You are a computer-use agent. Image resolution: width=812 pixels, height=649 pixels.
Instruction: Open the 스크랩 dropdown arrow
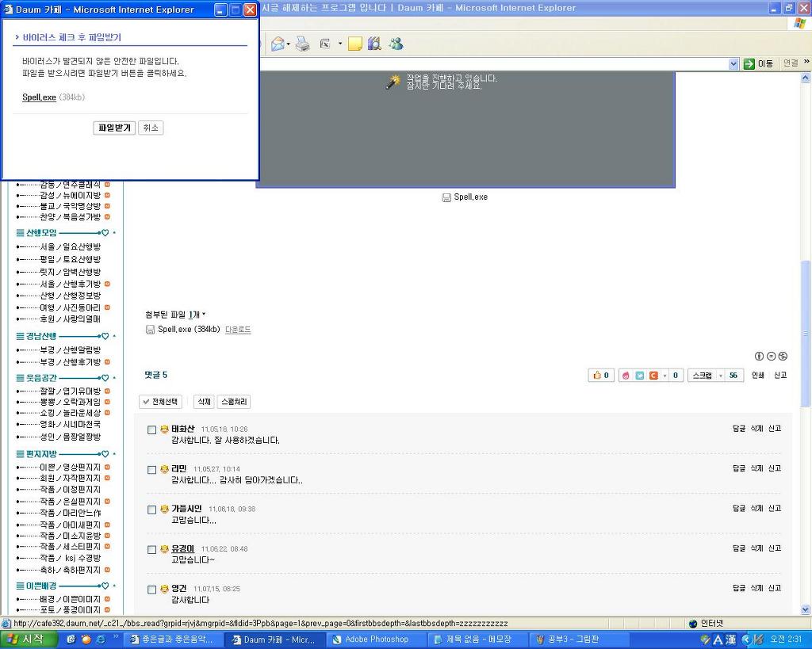[x=721, y=375]
